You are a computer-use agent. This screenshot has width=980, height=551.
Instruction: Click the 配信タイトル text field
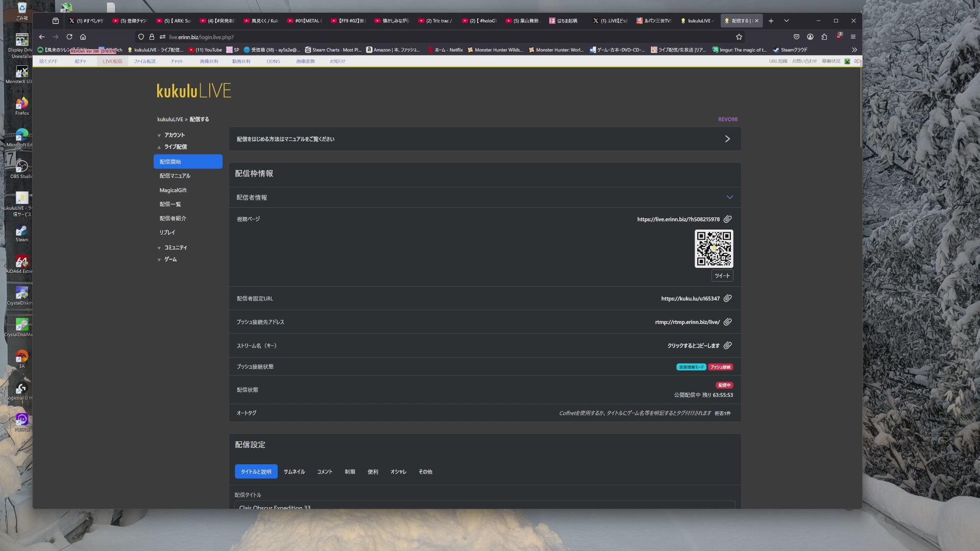pos(484,505)
